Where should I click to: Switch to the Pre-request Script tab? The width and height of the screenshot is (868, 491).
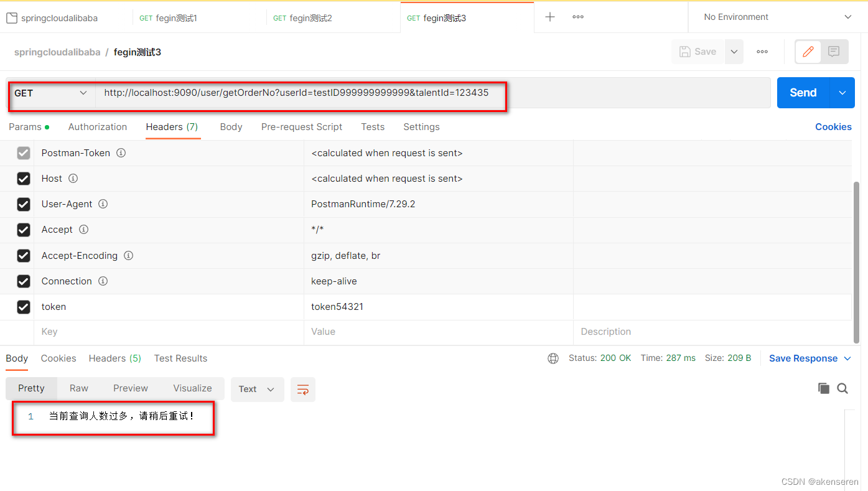coord(302,126)
